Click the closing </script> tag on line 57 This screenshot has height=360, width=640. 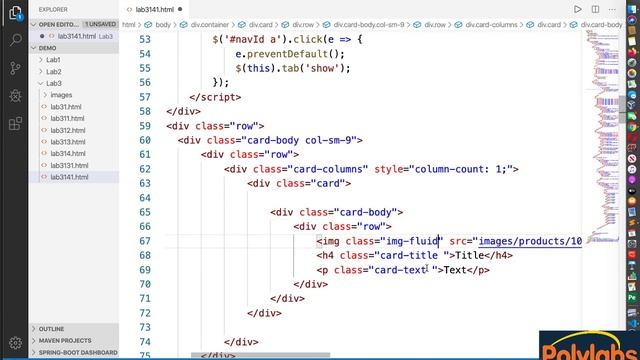(215, 97)
